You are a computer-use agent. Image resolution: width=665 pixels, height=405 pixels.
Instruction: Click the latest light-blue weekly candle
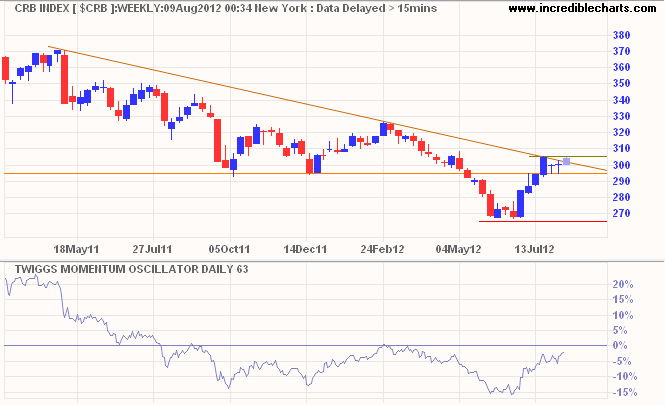566,161
